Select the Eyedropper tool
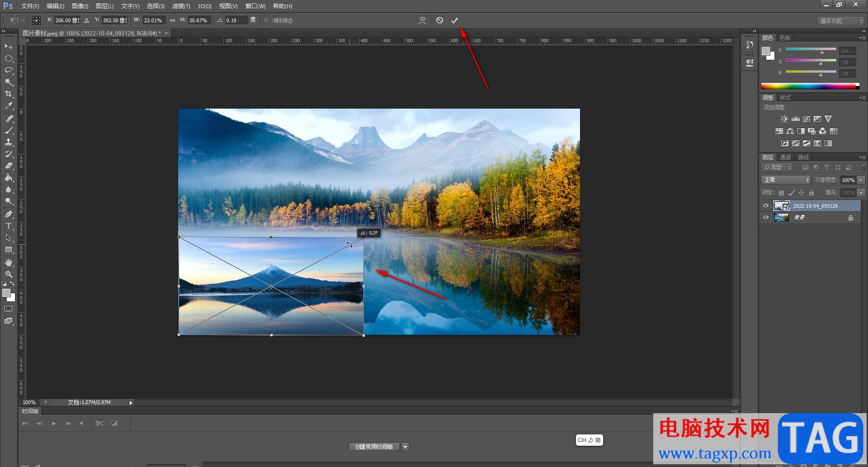The width and height of the screenshot is (868, 467). (x=9, y=105)
